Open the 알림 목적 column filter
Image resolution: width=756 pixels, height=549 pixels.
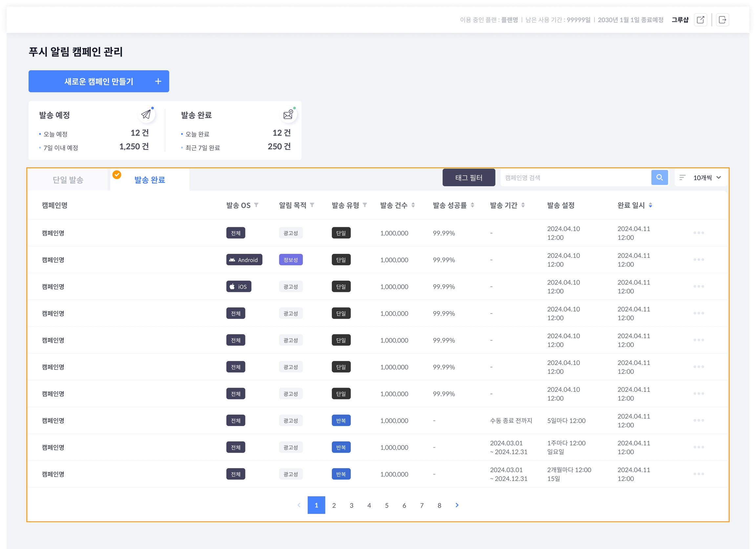click(x=312, y=205)
